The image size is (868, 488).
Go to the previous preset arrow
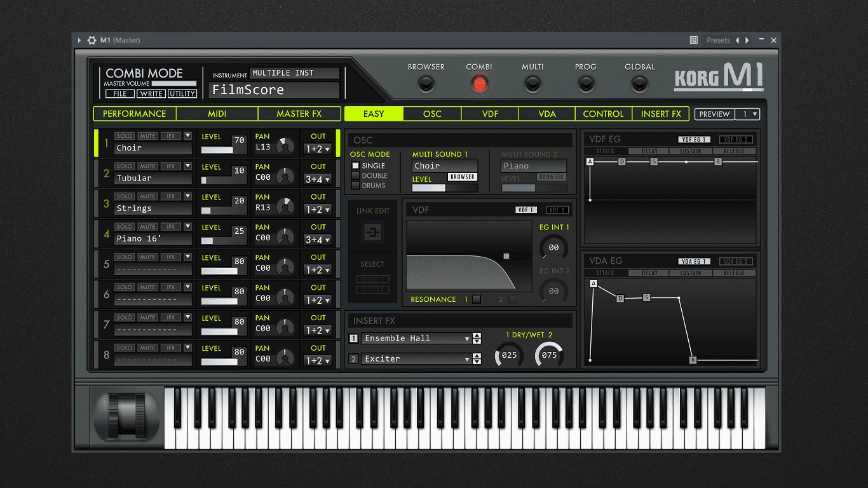(x=737, y=40)
